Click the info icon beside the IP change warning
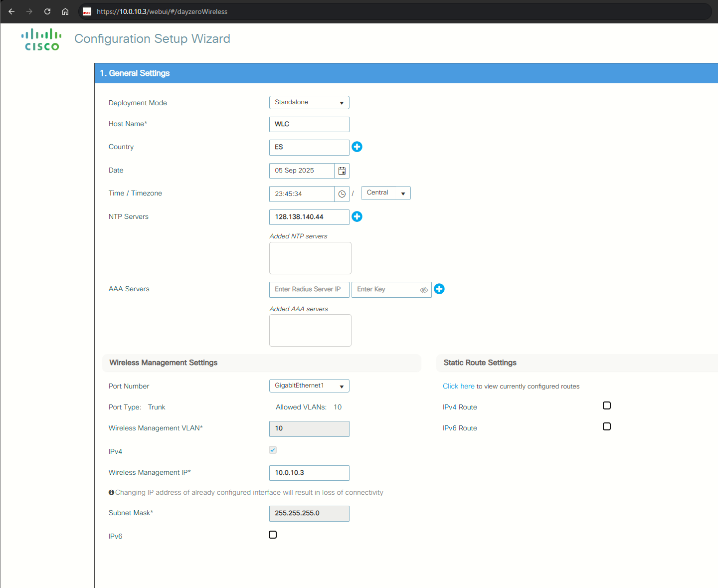 click(111, 492)
